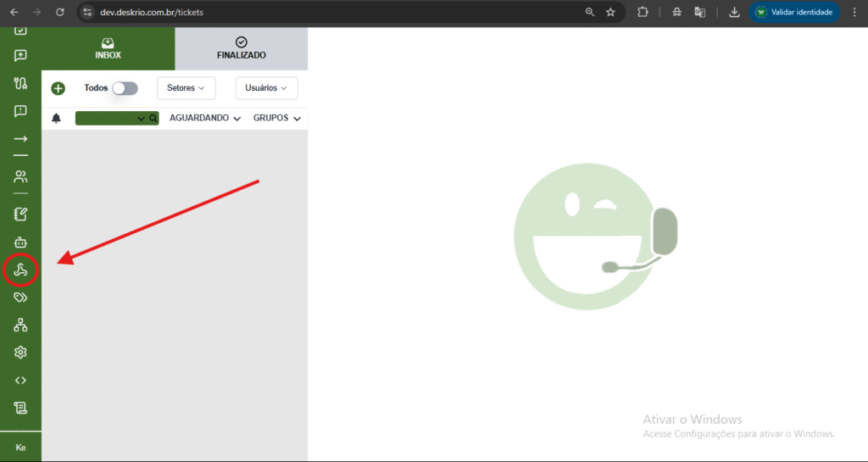Click the Validar identidade profile button

click(794, 12)
